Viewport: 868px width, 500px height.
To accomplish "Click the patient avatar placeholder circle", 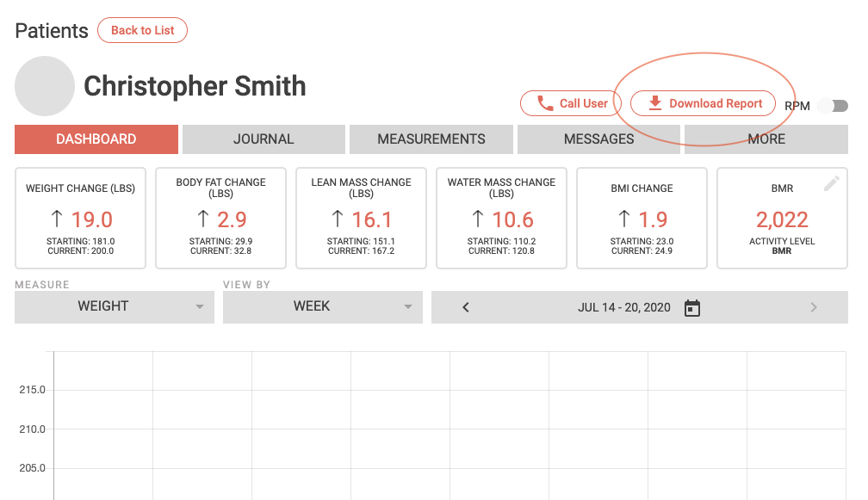I will 45,86.
